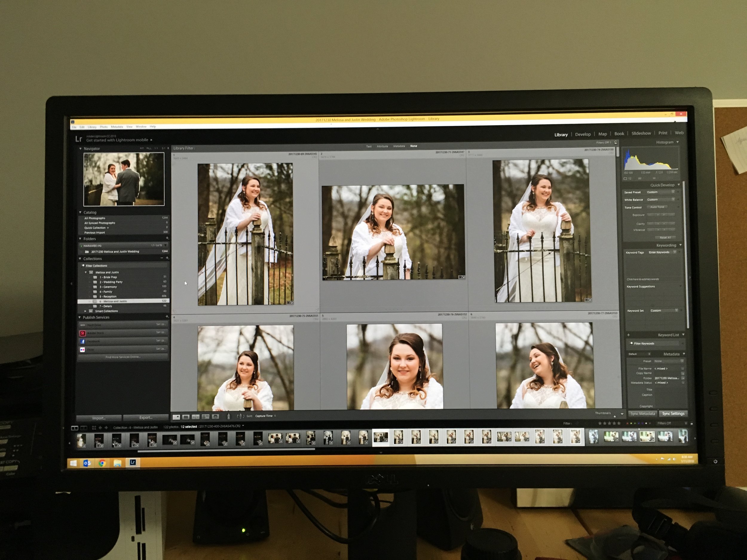Collapse the Navigator panel
Viewport: 747px width, 560px height.
(x=80, y=148)
